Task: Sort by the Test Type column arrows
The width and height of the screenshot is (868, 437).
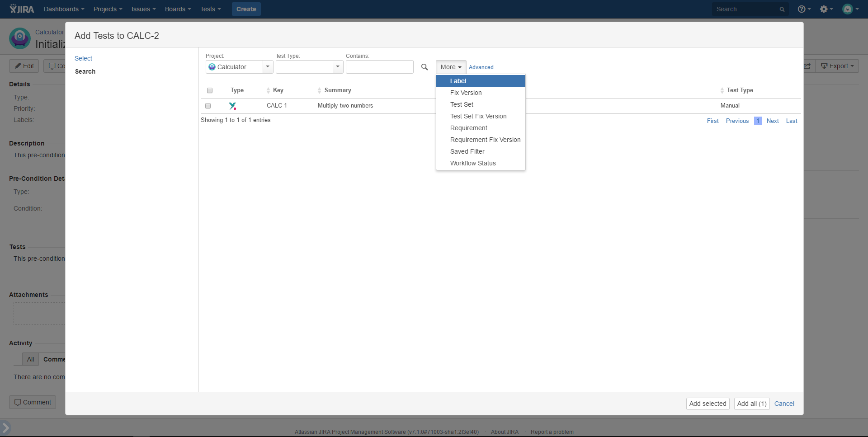Action: coord(722,90)
